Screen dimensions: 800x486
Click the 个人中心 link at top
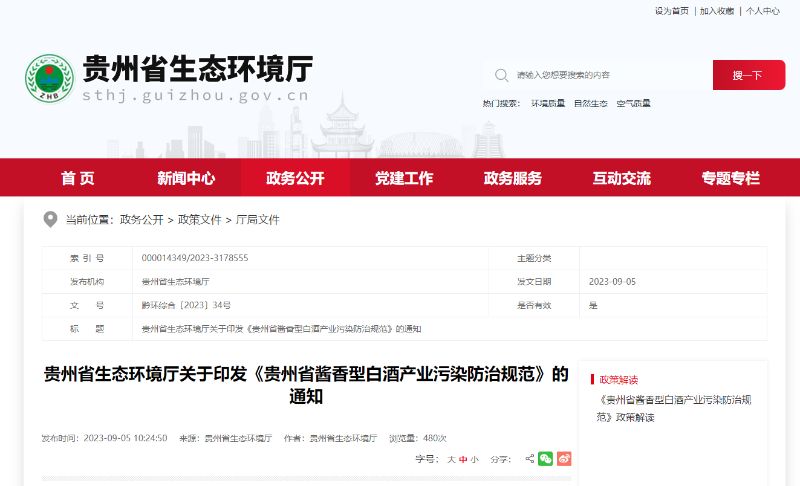coord(762,11)
